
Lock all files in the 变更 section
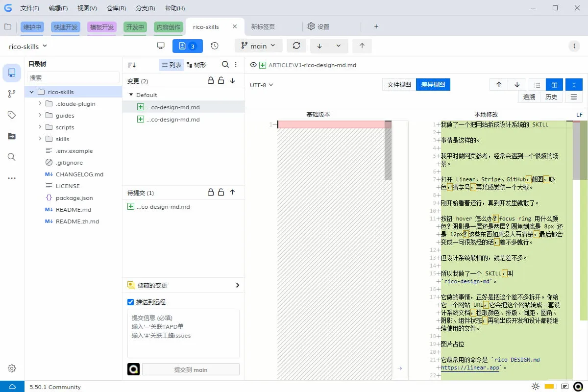[x=211, y=81]
